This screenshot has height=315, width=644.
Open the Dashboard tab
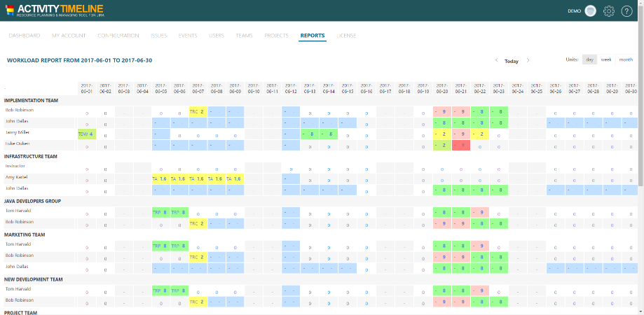[x=24, y=35]
